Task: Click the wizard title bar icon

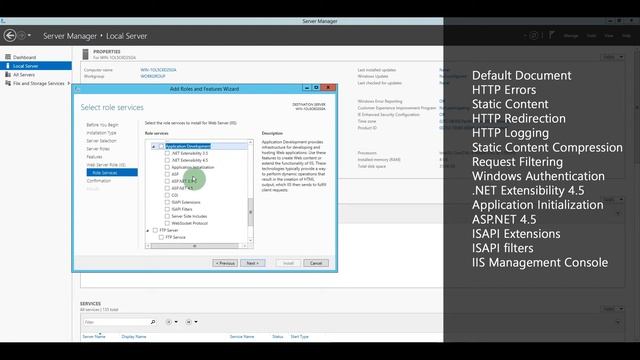Action: pyautogui.click(x=78, y=89)
